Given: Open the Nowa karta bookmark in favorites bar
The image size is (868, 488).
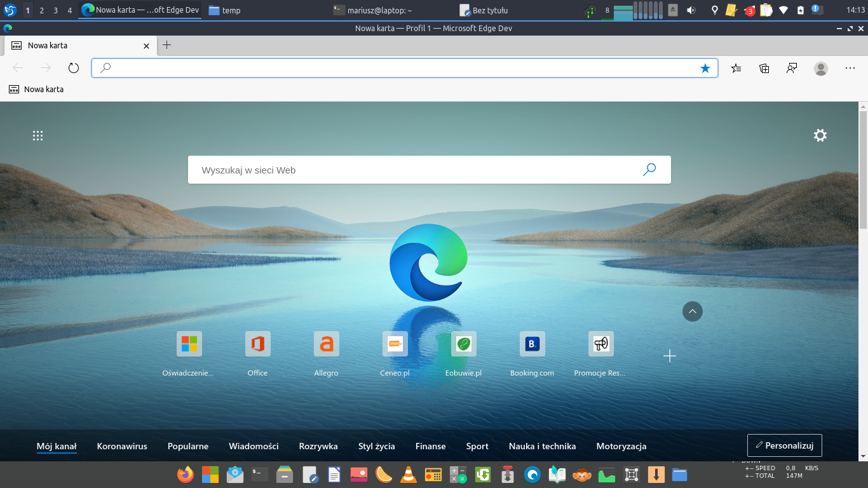Looking at the screenshot, I should tap(36, 90).
